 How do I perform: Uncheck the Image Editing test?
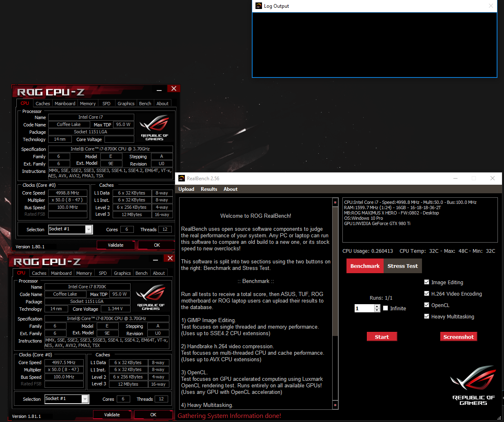(x=426, y=282)
